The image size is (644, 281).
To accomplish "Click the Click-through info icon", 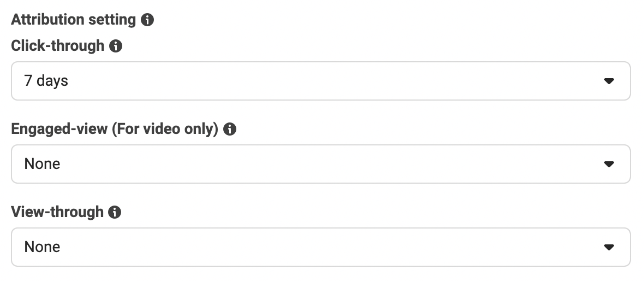I will point(116,46).
